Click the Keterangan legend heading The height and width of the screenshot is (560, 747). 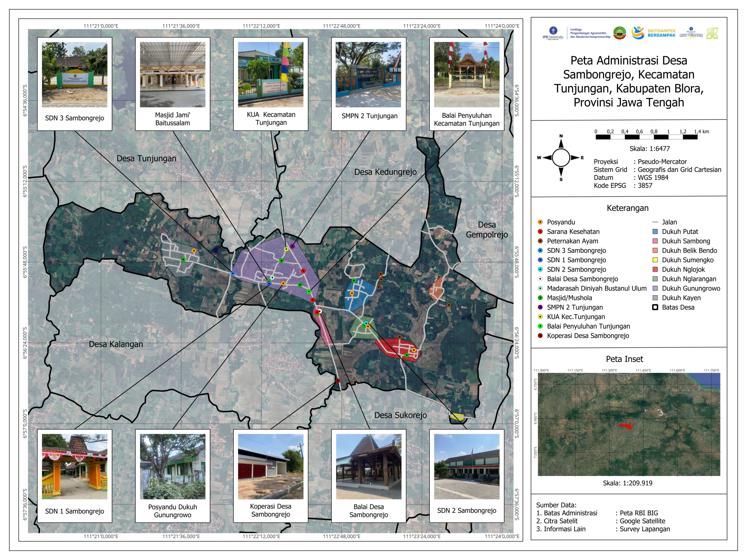pyautogui.click(x=627, y=208)
